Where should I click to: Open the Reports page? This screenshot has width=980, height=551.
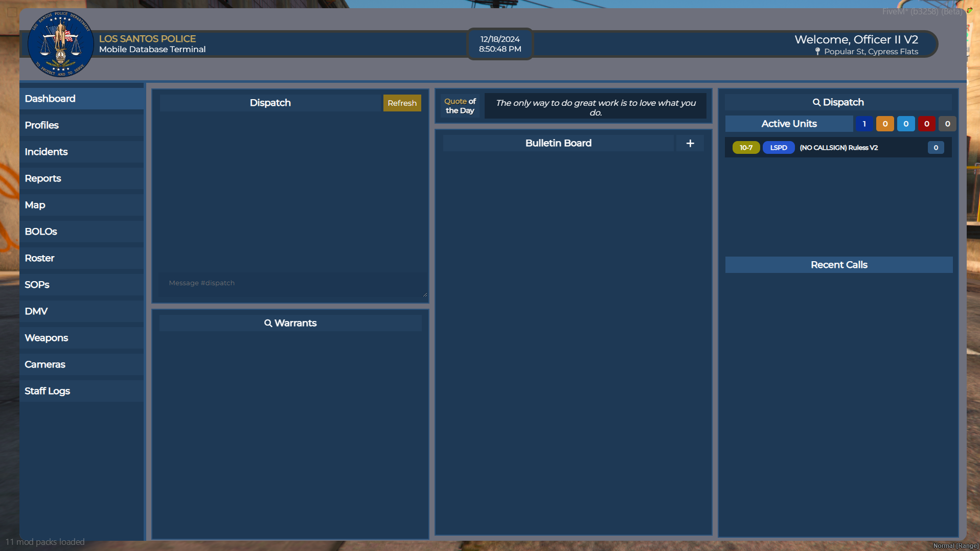[x=82, y=178]
